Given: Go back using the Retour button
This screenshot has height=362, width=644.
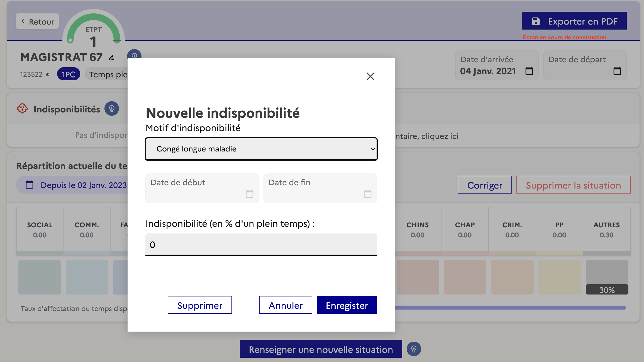Looking at the screenshot, I should point(37,21).
